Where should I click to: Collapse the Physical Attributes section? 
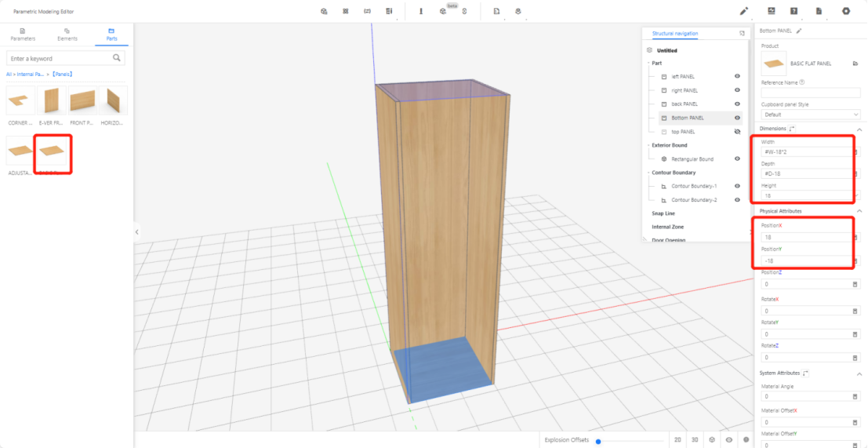(859, 212)
